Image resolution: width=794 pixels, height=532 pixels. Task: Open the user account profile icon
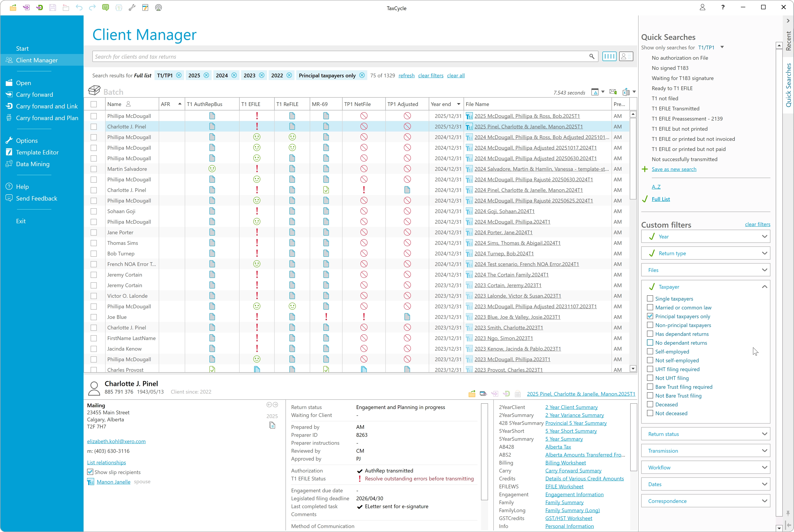click(x=702, y=7)
